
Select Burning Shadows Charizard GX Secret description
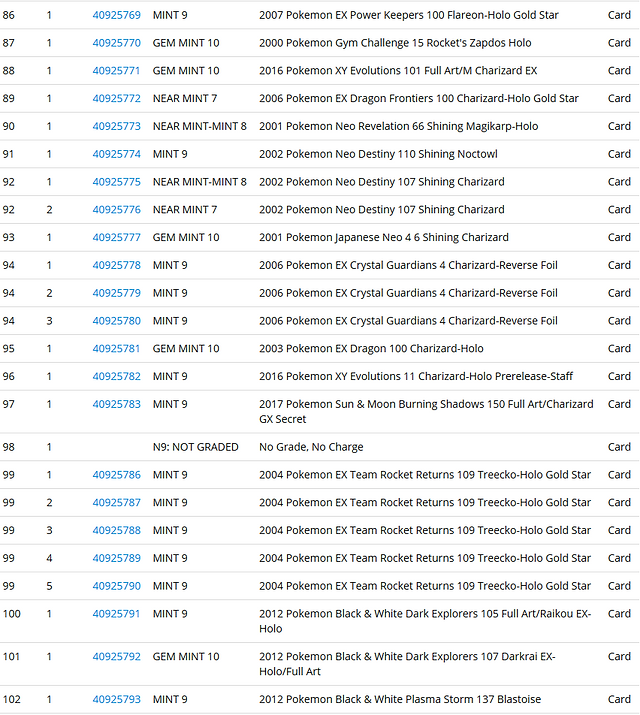click(426, 412)
